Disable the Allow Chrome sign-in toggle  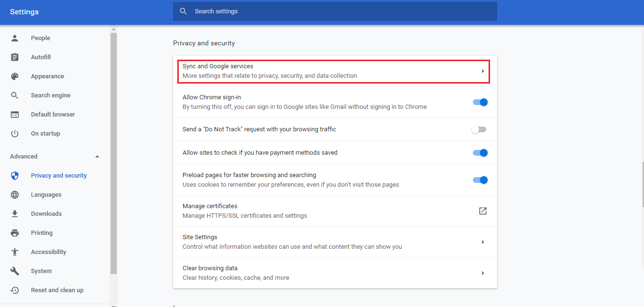click(x=480, y=102)
